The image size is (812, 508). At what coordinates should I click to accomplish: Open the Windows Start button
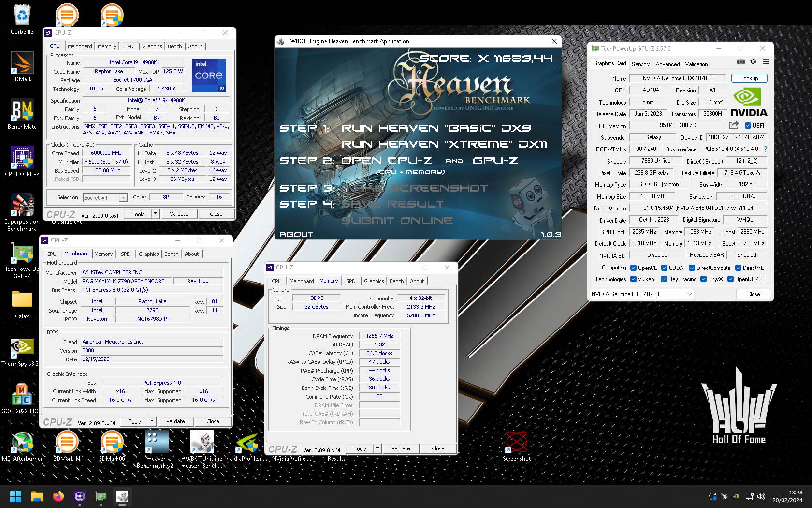tap(15, 496)
